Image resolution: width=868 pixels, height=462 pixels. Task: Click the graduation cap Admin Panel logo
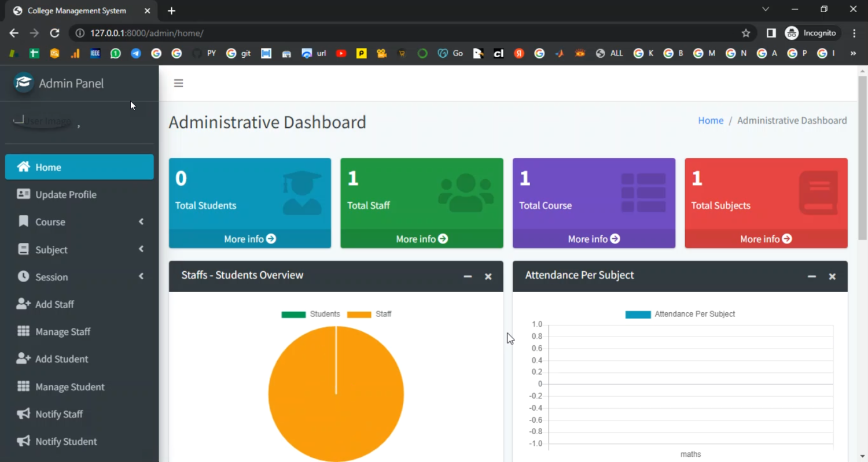pyautogui.click(x=24, y=83)
